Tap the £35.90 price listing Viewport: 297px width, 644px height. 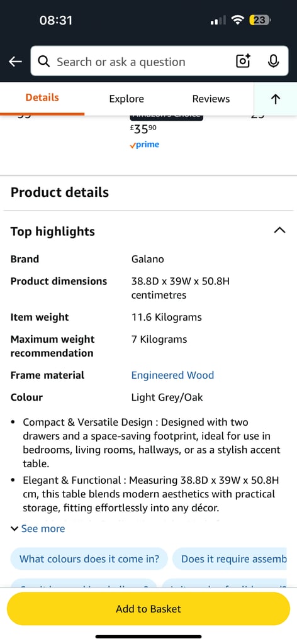(x=143, y=129)
